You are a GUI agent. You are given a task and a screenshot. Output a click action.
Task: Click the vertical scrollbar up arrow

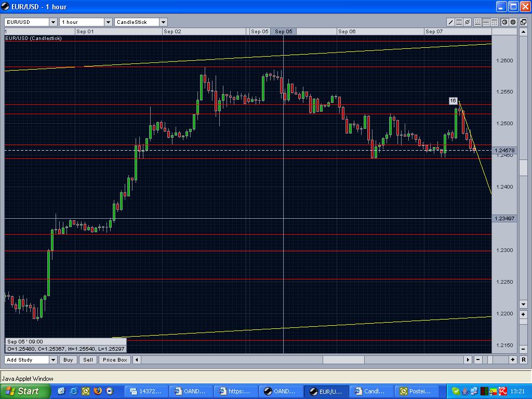coord(523,32)
